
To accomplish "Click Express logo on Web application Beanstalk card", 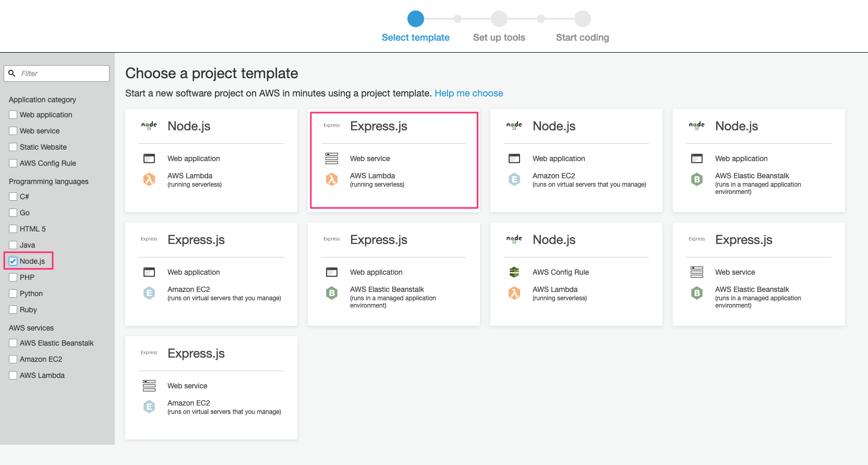I will (x=332, y=239).
